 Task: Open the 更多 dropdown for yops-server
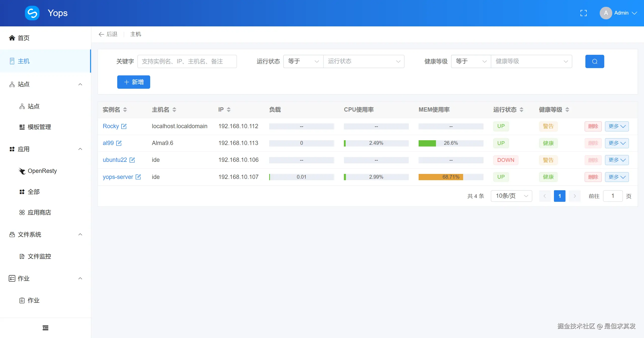617,177
